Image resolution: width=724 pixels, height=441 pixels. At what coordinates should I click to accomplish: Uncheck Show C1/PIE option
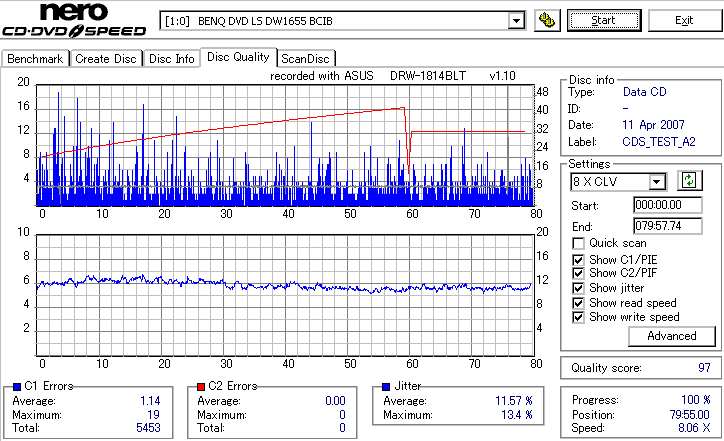(578, 260)
